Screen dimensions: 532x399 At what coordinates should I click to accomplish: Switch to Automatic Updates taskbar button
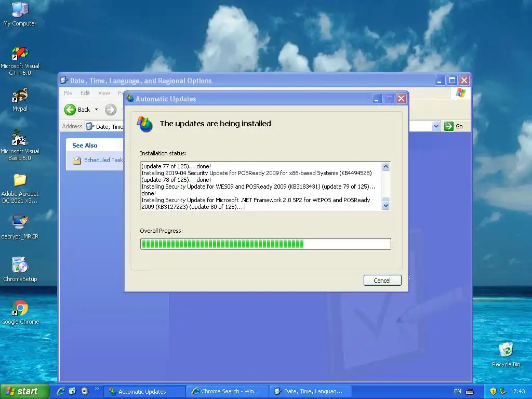[x=144, y=392]
